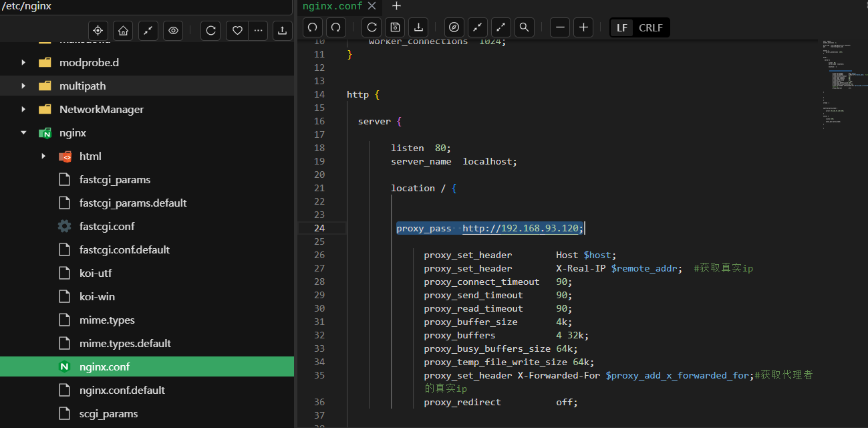
Task: Open a new editor tab with plus
Action: (396, 6)
